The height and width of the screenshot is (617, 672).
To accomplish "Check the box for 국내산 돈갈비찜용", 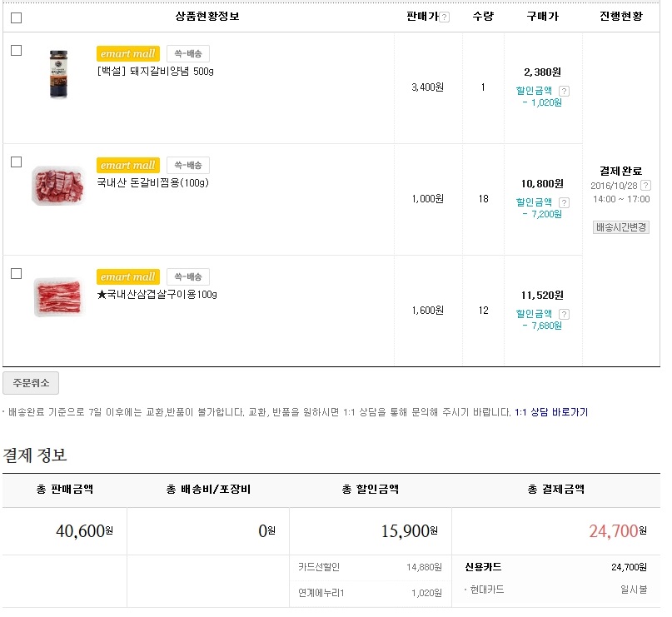I will [16, 162].
